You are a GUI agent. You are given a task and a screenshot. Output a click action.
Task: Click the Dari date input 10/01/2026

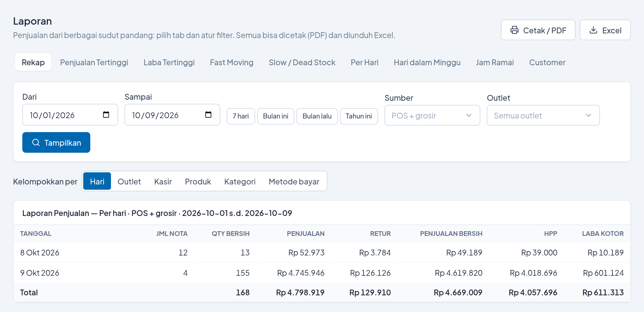tap(70, 115)
